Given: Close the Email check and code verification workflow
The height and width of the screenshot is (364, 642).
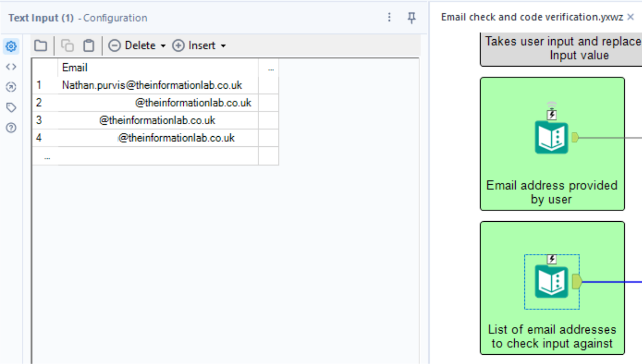Looking at the screenshot, I should tap(630, 17).
